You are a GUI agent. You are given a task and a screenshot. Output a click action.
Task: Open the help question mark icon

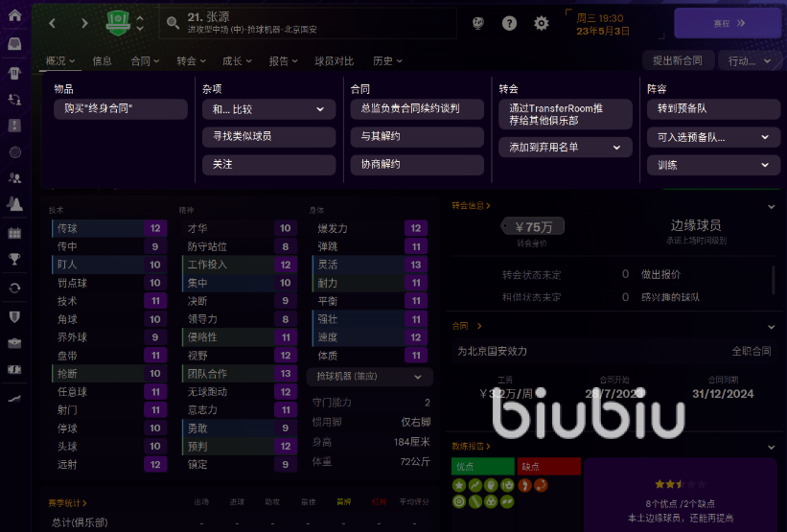(x=509, y=23)
